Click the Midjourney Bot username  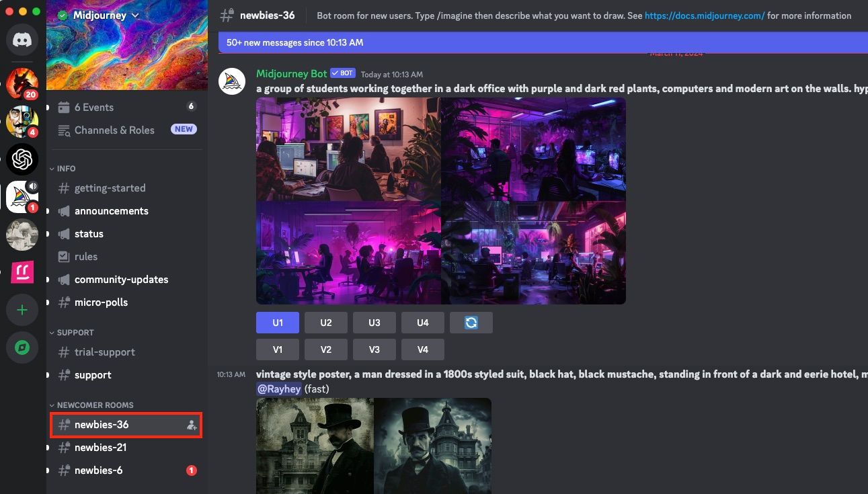point(292,73)
